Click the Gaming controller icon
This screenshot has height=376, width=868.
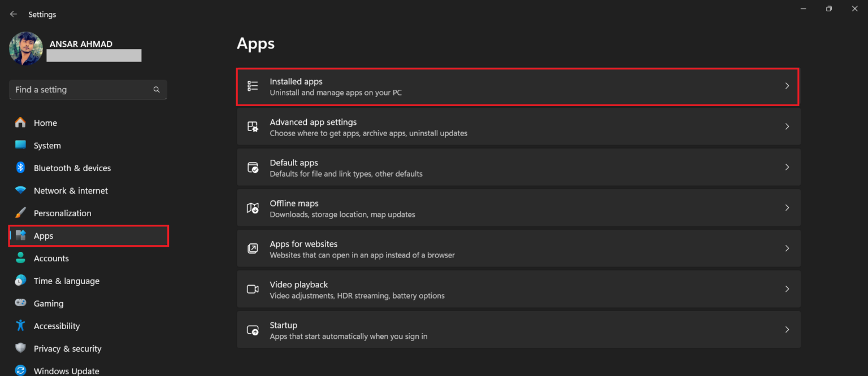(x=20, y=303)
